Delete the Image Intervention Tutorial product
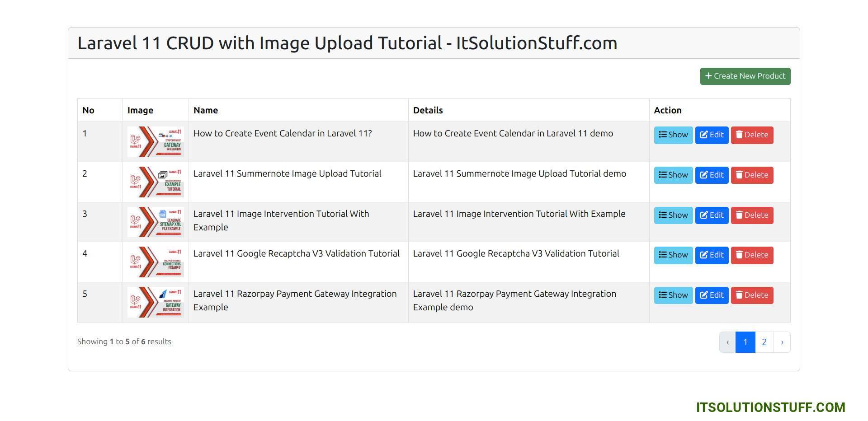The height and width of the screenshot is (421, 868). tap(752, 215)
